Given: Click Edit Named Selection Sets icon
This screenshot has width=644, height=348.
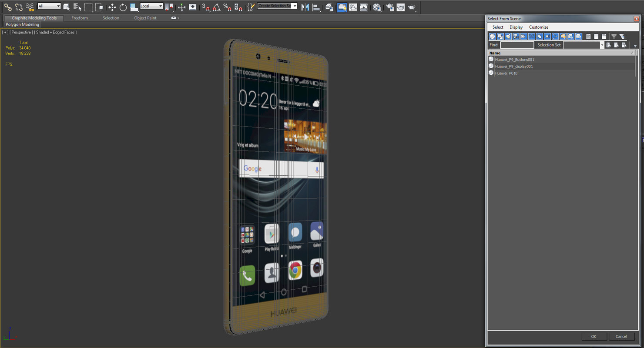Looking at the screenshot, I should tap(251, 7).
